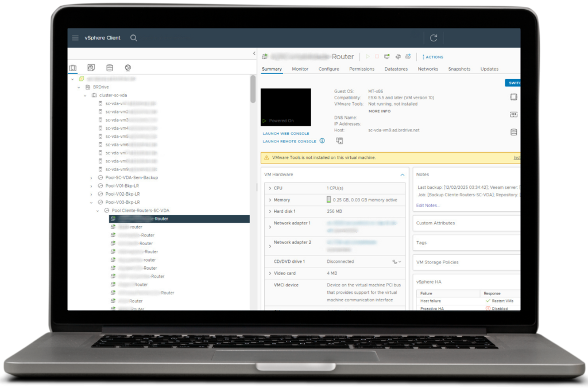Click the sc-vda-vm9 host icon
Screen dimensions: 588x392
[x=100, y=169]
